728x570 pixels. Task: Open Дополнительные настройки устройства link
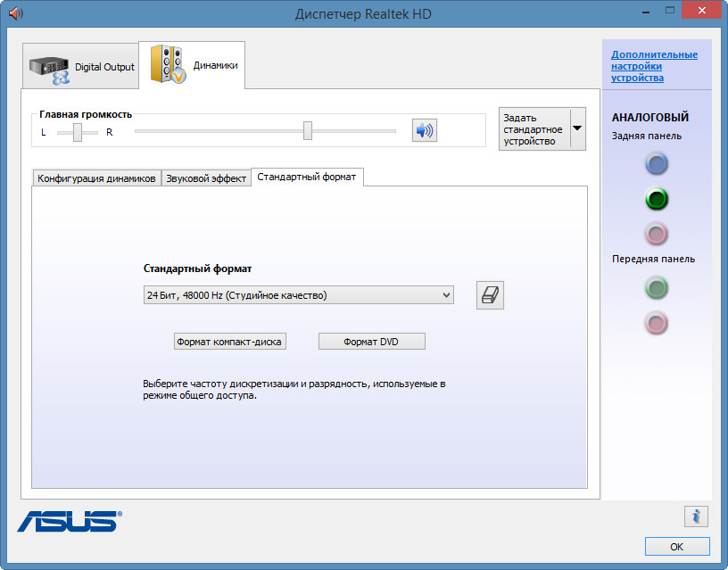coord(654,66)
